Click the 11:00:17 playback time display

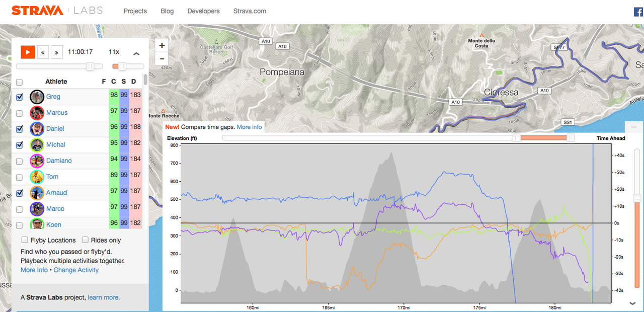80,52
